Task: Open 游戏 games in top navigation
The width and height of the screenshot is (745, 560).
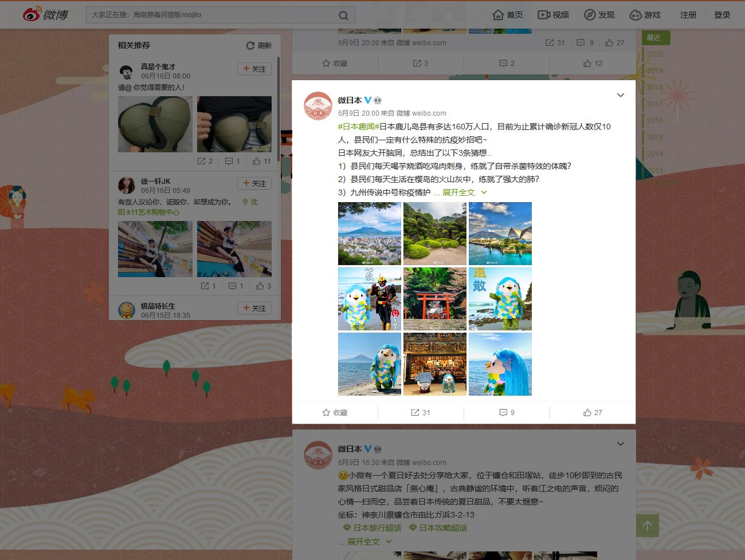Action: pos(645,15)
